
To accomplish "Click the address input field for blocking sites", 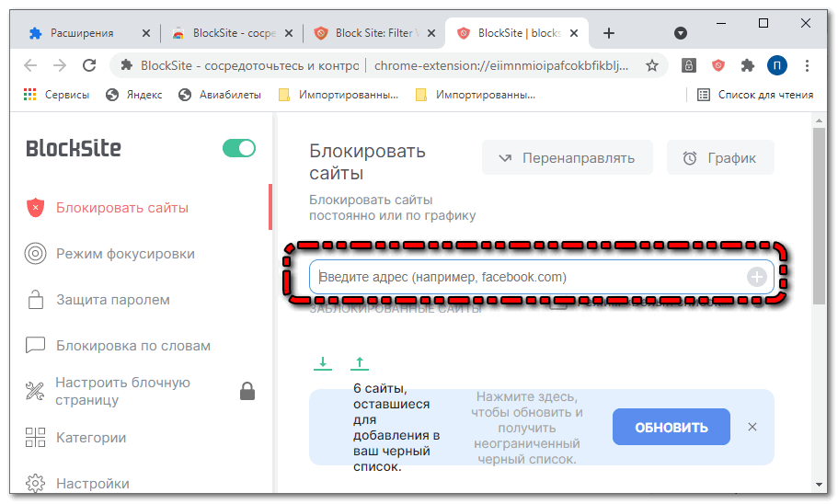I will tap(524, 277).
